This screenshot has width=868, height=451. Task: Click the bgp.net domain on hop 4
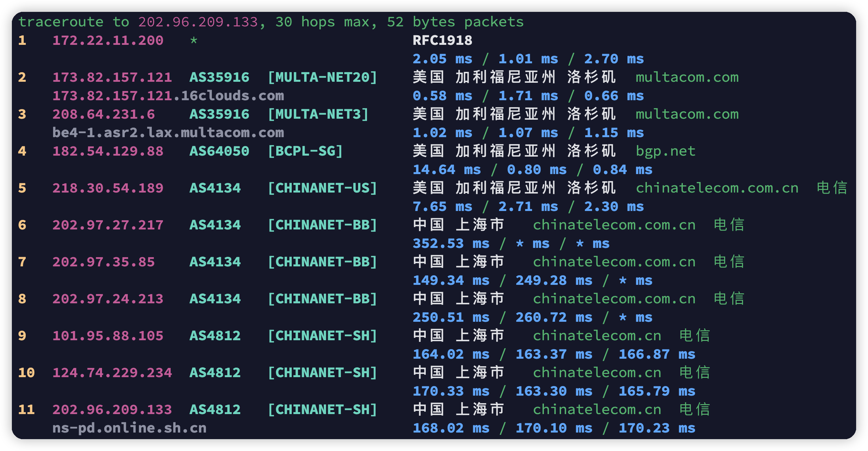665,151
